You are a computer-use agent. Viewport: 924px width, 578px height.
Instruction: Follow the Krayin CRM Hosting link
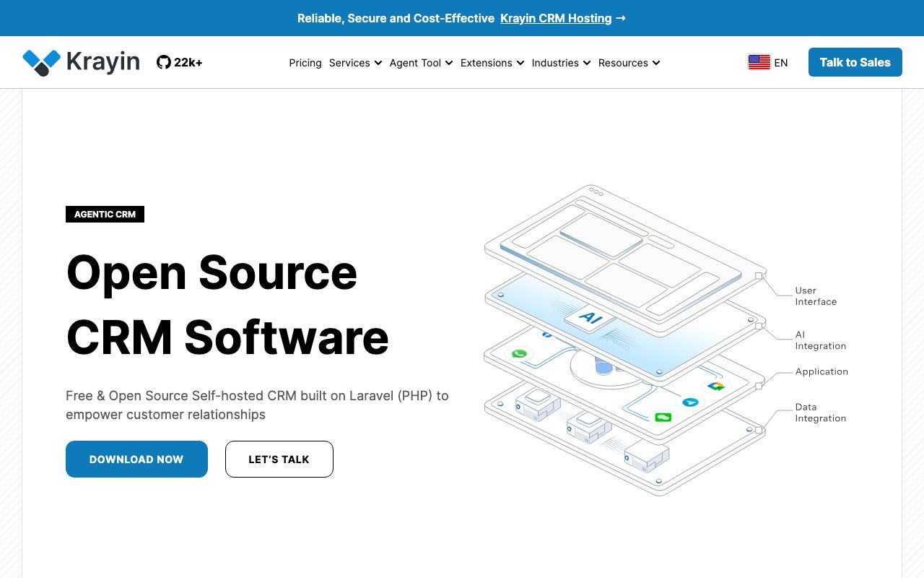pyautogui.click(x=556, y=18)
